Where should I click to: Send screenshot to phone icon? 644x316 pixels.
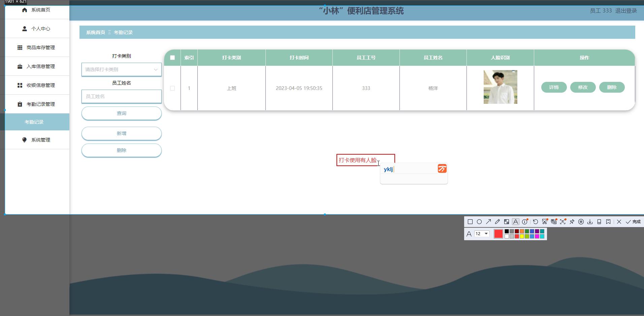pyautogui.click(x=599, y=222)
